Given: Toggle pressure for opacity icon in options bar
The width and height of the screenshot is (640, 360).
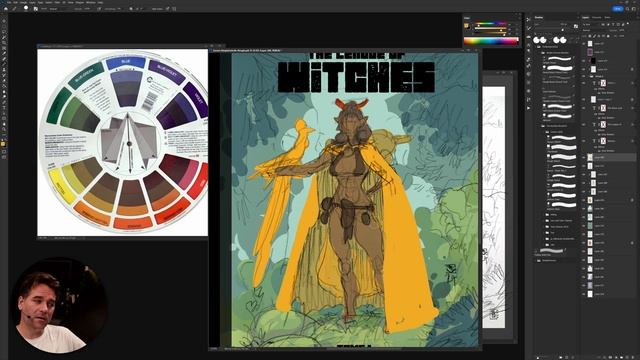Looking at the screenshot, I should tap(99, 9).
